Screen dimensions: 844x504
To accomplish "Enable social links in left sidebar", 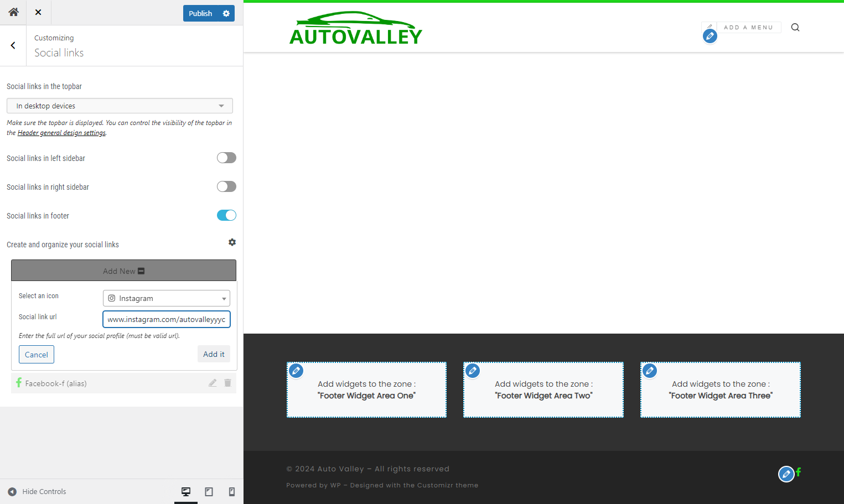I will pyautogui.click(x=226, y=158).
